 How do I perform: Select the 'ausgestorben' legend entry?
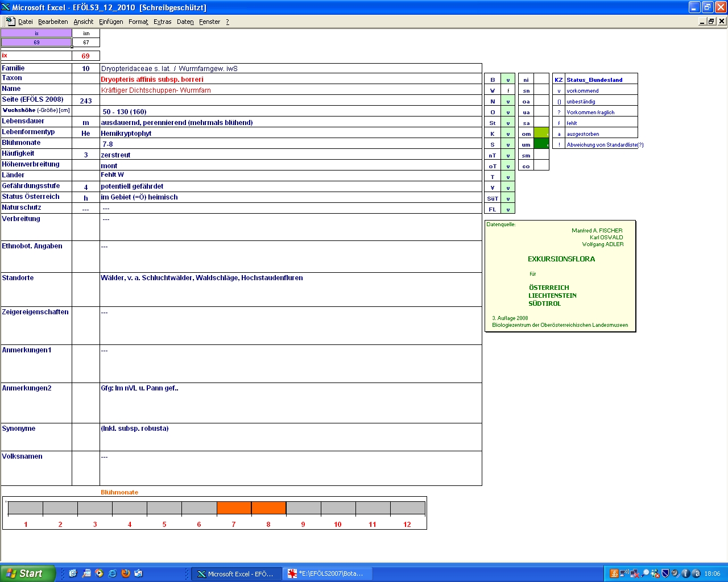click(x=601, y=134)
